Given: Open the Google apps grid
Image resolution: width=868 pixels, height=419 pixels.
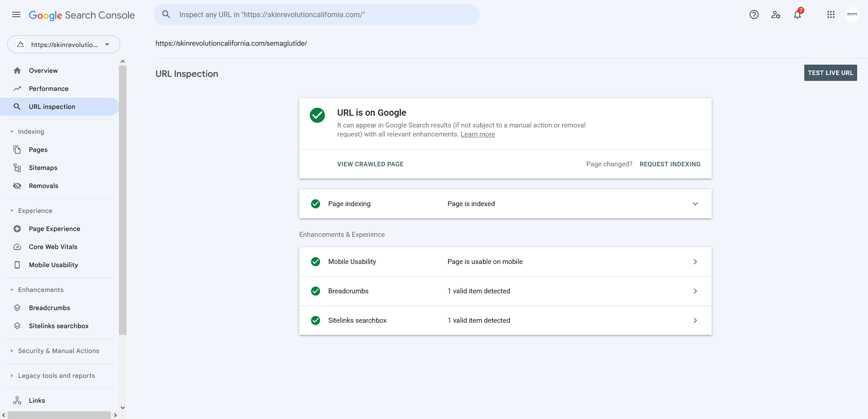Looking at the screenshot, I should [x=831, y=14].
